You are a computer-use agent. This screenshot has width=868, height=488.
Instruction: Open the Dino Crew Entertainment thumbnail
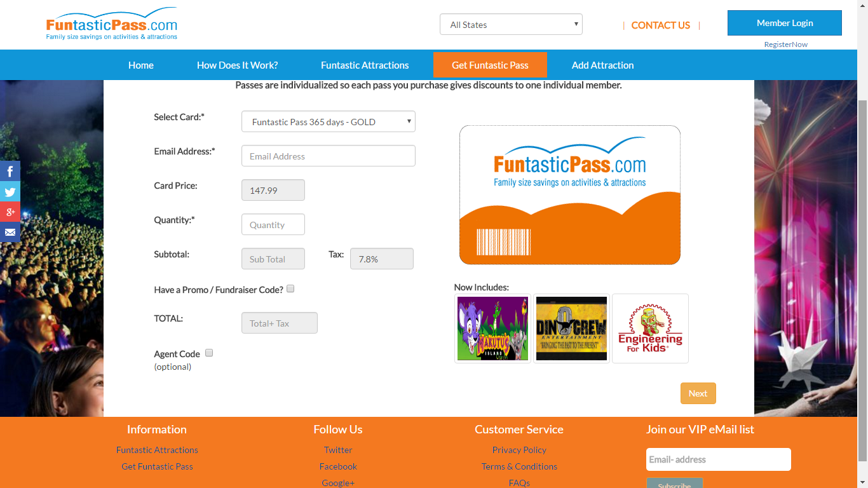[x=571, y=329]
